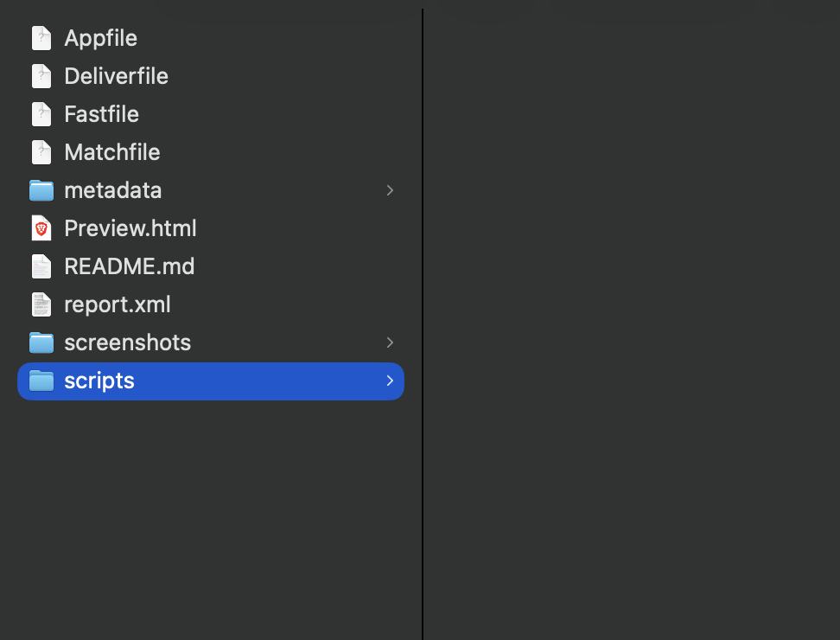Select the README.md file name
The height and width of the screenshot is (640, 840).
click(x=130, y=266)
